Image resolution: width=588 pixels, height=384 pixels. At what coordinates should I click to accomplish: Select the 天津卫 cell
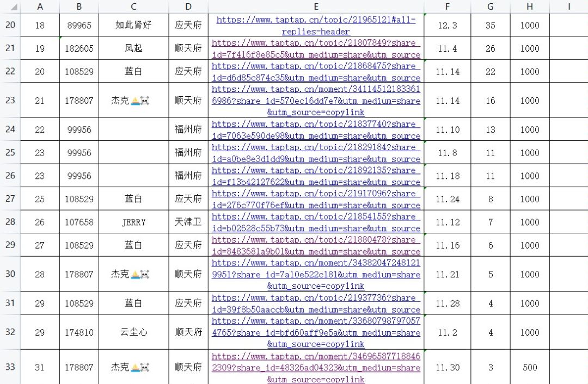coord(188,222)
